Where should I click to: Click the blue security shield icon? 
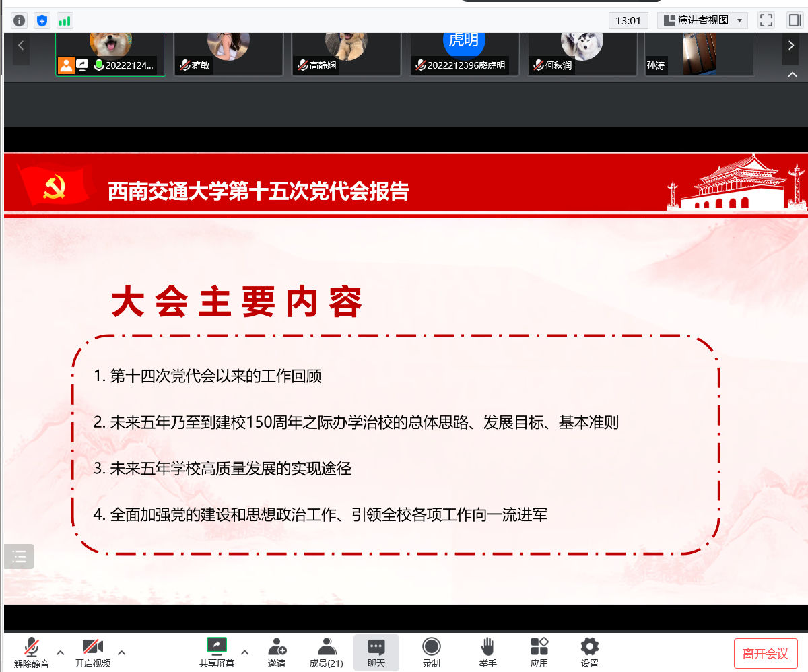[x=42, y=20]
